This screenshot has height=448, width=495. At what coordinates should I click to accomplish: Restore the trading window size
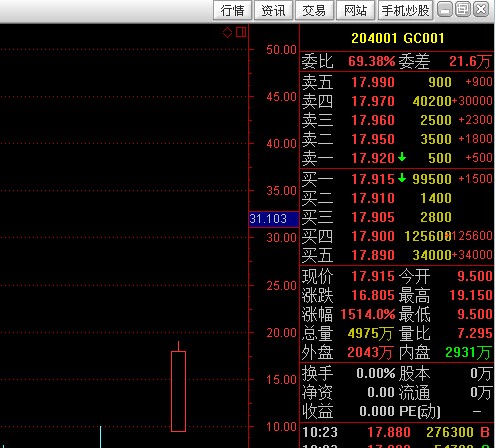click(463, 9)
